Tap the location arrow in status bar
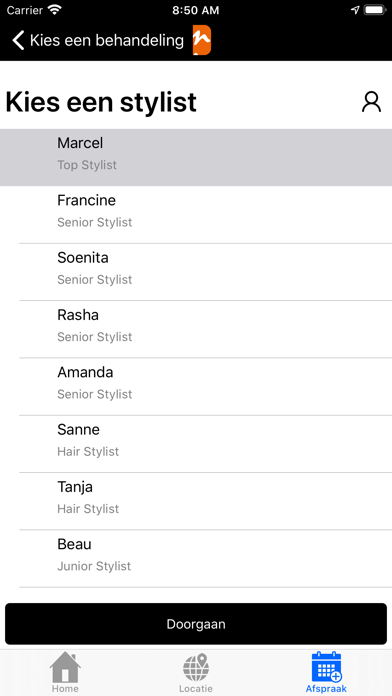Image resolution: width=392 pixels, height=696 pixels. [355, 10]
